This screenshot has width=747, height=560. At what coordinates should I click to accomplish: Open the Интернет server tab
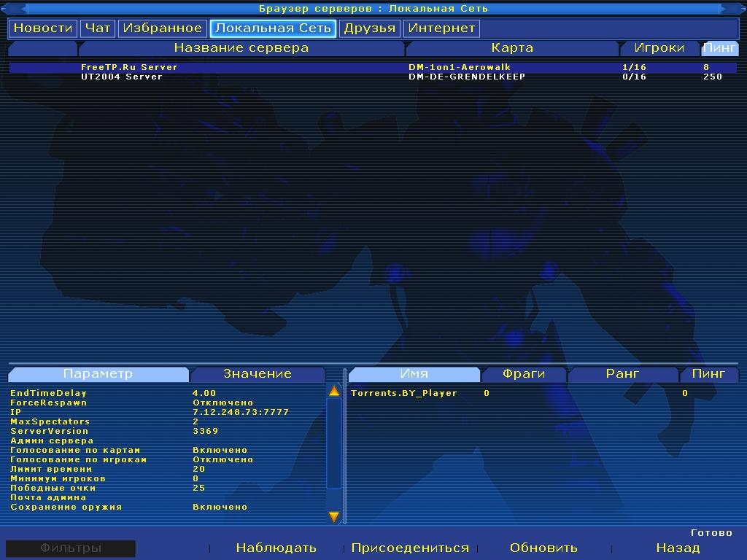tap(441, 28)
